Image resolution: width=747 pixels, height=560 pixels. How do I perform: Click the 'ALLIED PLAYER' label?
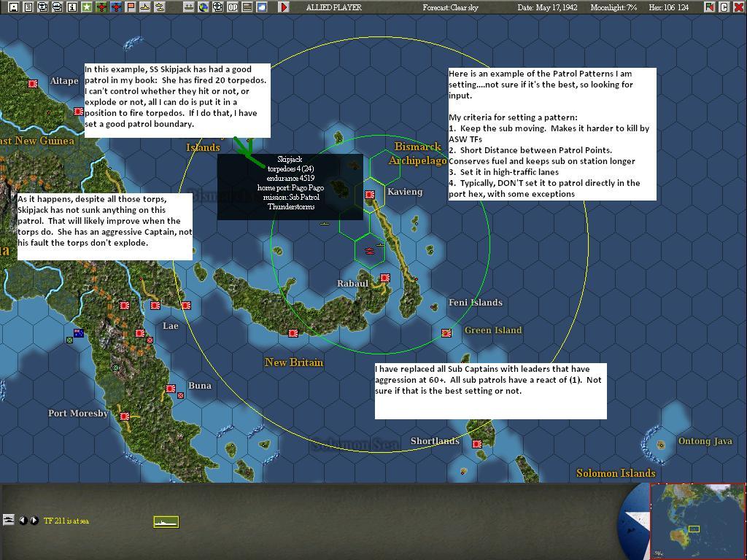click(x=334, y=7)
